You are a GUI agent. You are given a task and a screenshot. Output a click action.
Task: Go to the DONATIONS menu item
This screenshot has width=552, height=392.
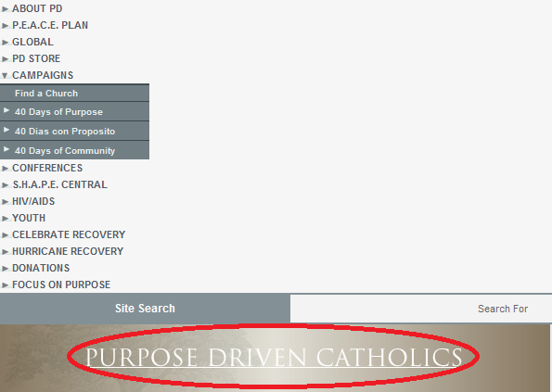[41, 268]
